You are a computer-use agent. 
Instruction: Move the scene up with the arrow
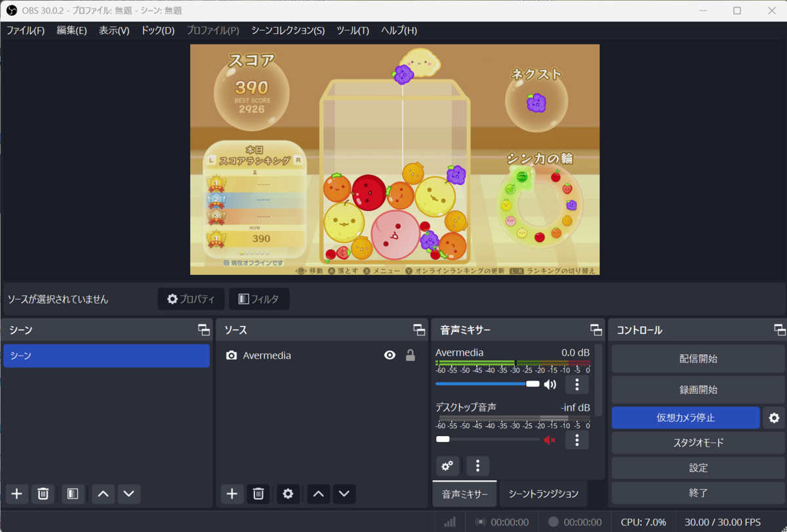tap(103, 493)
